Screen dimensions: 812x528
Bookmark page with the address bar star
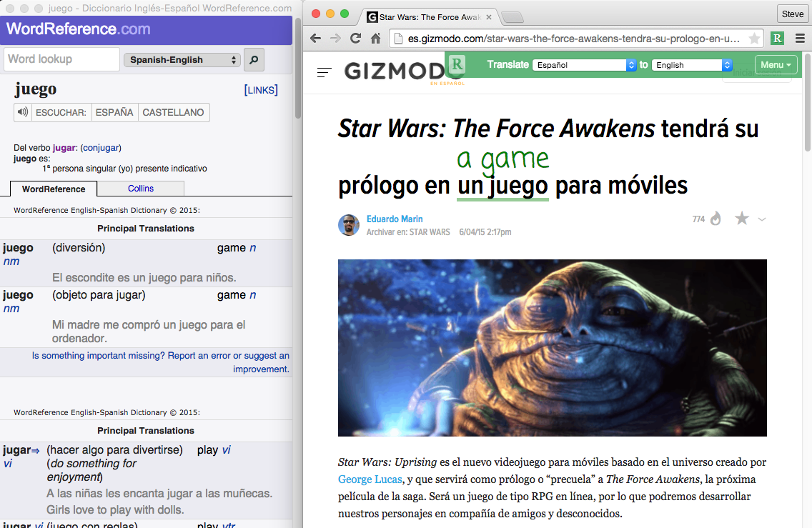[754, 39]
